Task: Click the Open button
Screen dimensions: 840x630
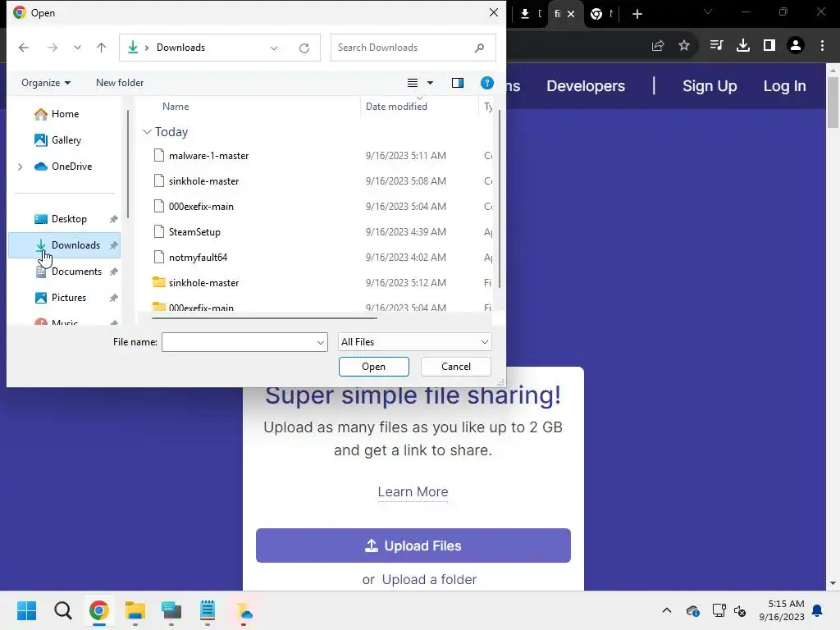Action: click(x=374, y=367)
